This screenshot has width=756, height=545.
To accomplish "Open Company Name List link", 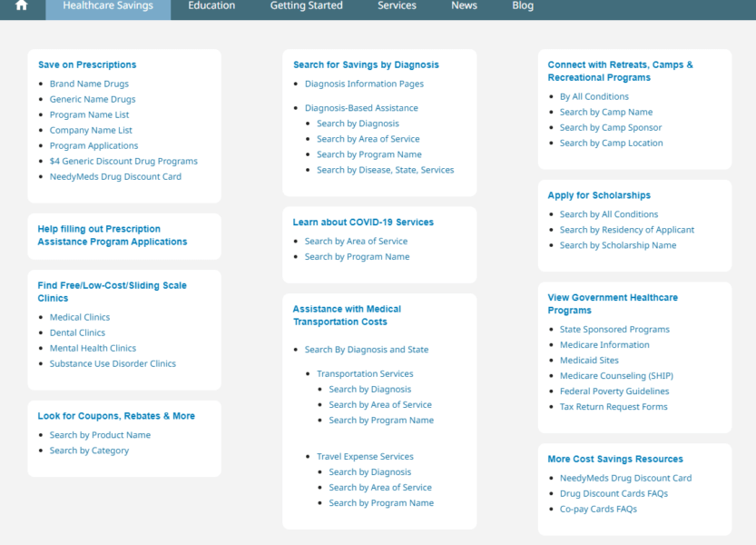I will pos(91,130).
